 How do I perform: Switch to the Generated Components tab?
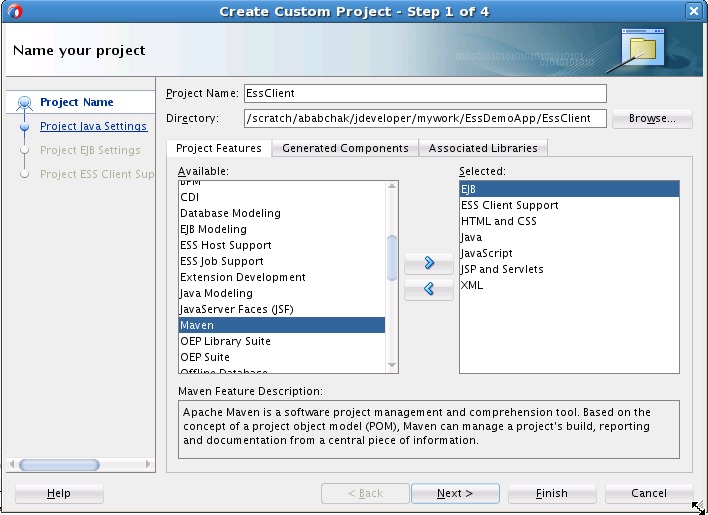[x=345, y=148]
